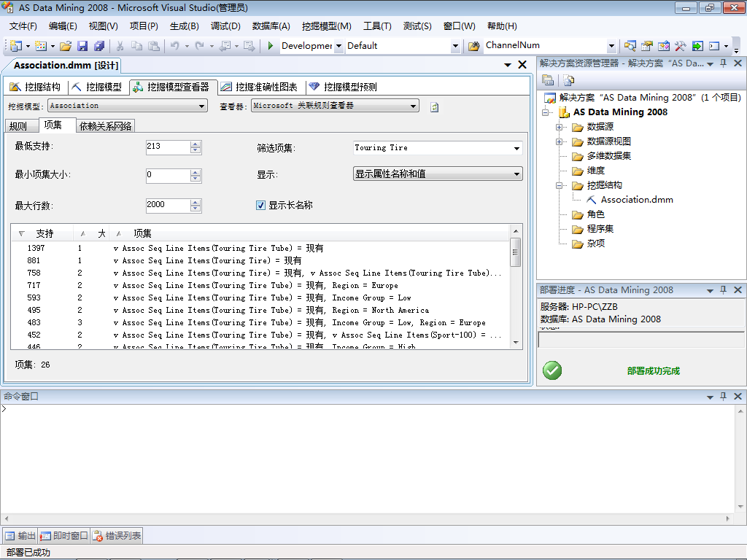
Task: Open the Properties Window toolbar icon
Action: (x=646, y=46)
